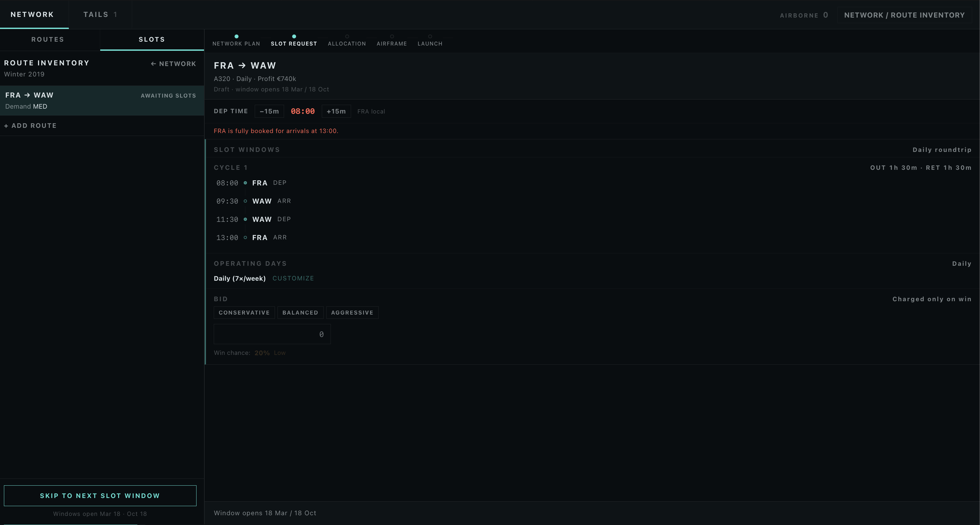
Task: Increase departure time by 15m
Action: 336,112
